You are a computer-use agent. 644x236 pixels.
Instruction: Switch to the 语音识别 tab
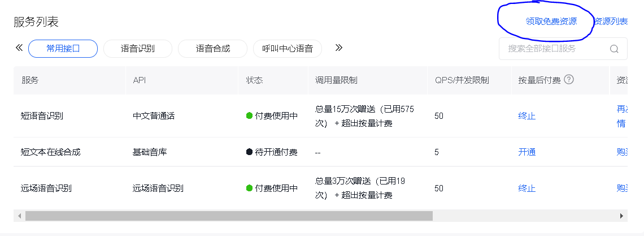(138, 49)
